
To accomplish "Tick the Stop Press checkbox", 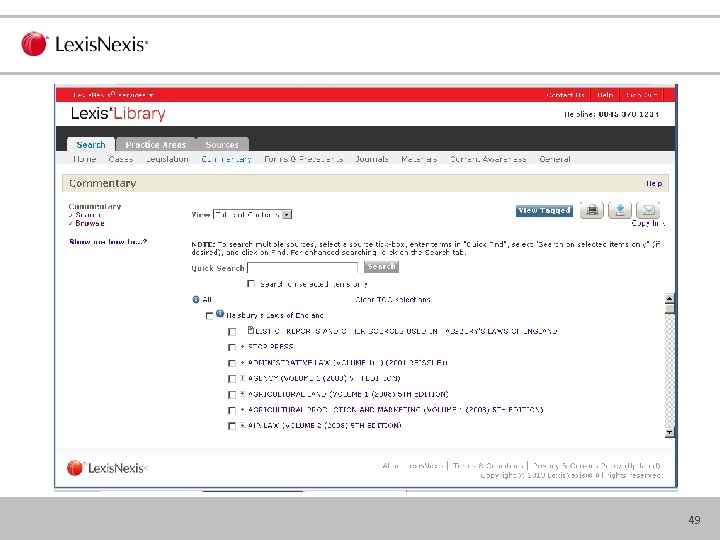I will click(232, 348).
